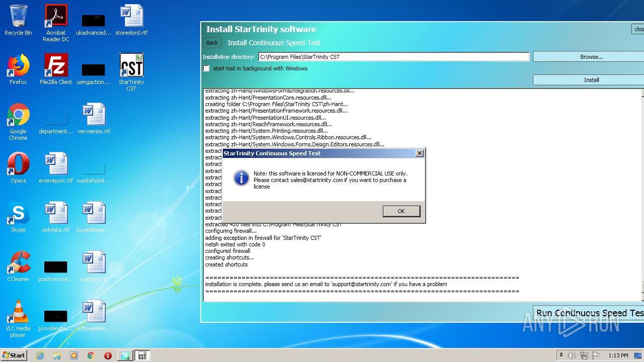Launch CCleaner desktop shortcut
Screen dimensions: 644x362
click(18, 266)
